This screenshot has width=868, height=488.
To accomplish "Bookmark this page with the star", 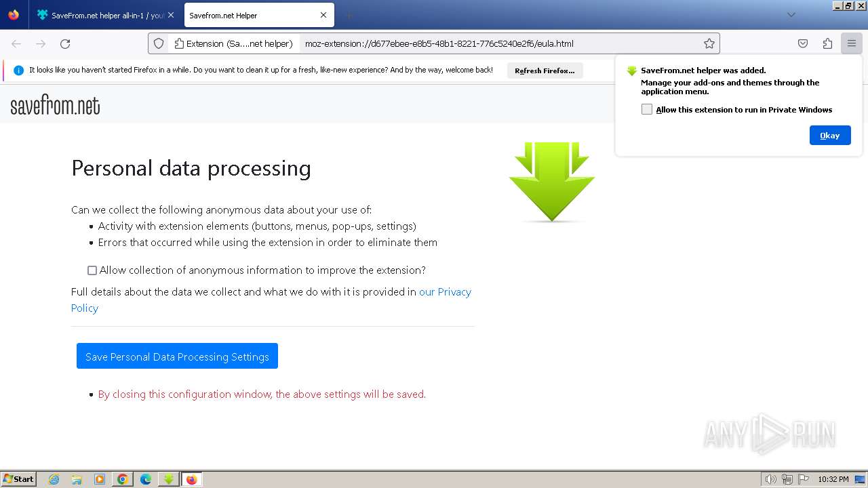I will tap(709, 43).
